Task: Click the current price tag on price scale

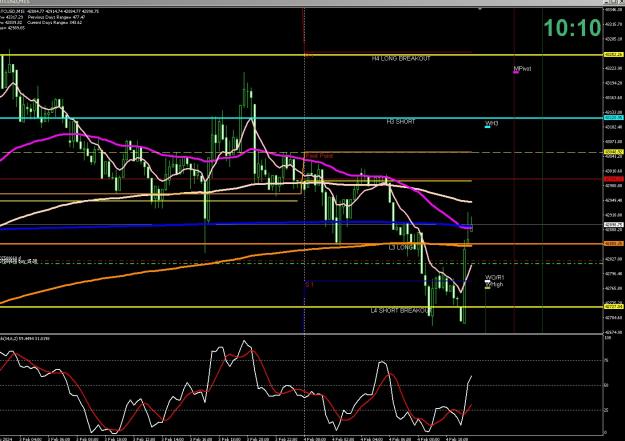Action: coord(614,225)
